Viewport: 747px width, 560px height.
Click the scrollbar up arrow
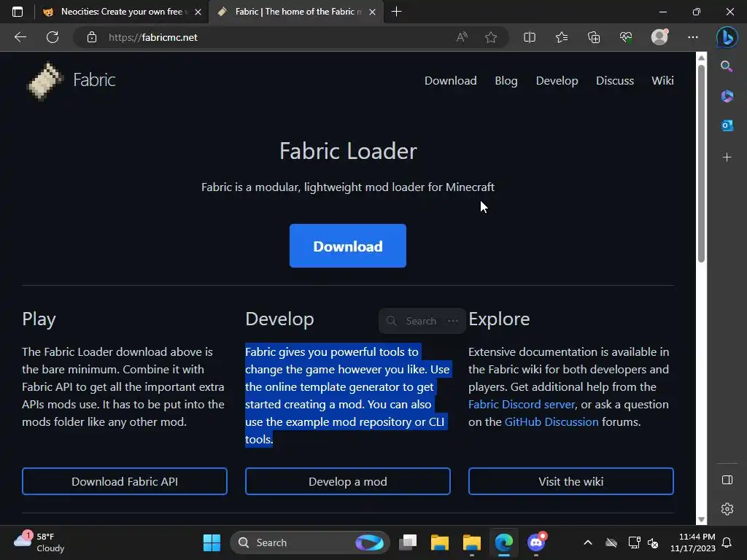coord(701,58)
